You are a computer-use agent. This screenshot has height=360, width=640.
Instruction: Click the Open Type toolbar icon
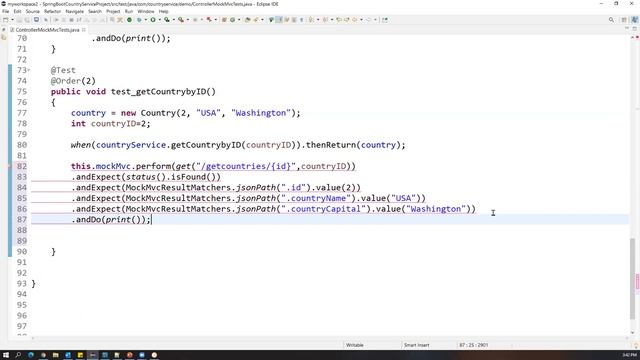click(247, 20)
